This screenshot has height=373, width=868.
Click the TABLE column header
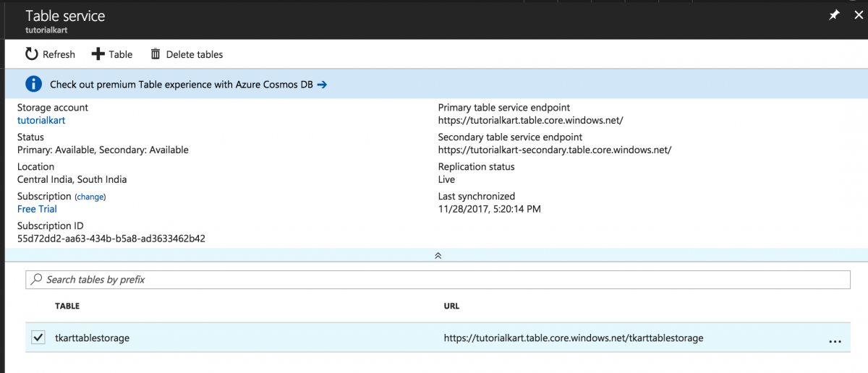tap(67, 306)
